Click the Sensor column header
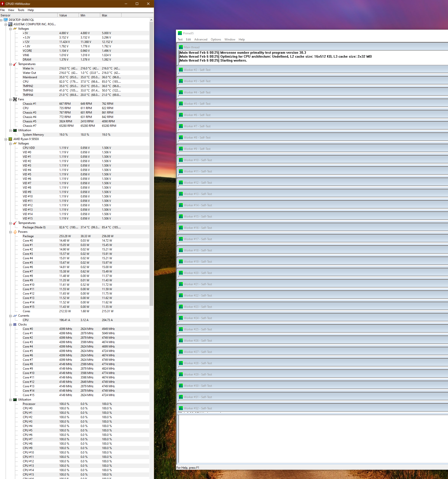 [x=29, y=15]
